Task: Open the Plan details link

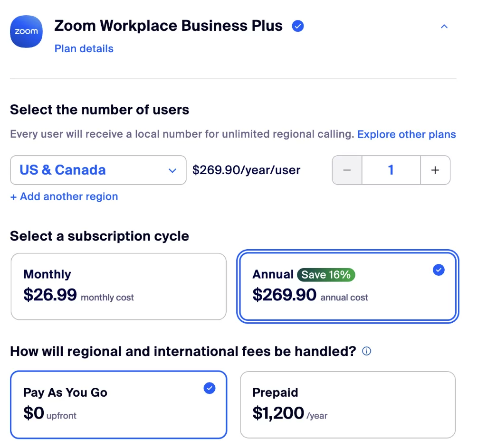Action: click(x=84, y=49)
